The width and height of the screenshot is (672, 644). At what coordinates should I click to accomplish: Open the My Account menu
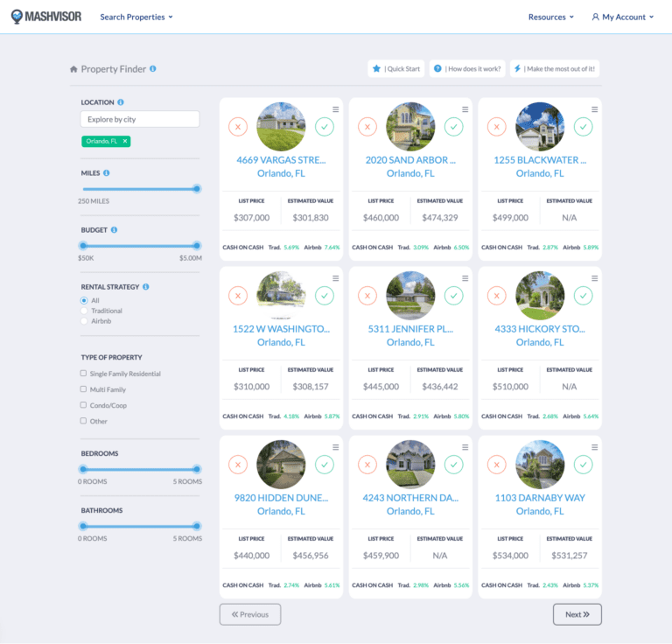[x=623, y=17]
